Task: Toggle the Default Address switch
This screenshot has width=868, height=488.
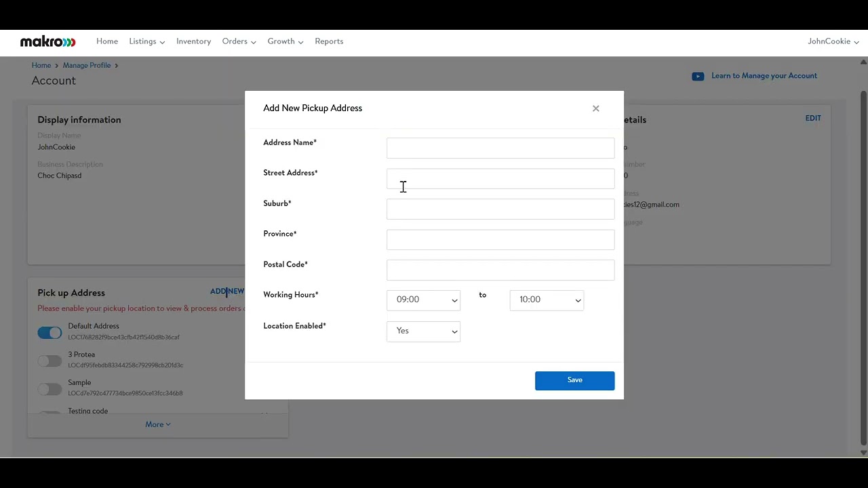Action: coord(50,332)
